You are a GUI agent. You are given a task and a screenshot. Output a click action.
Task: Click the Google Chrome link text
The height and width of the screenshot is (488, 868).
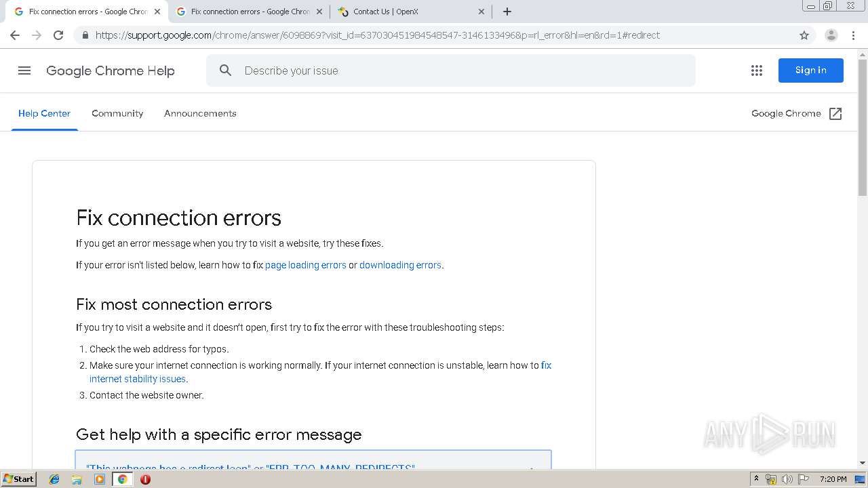pyautogui.click(x=786, y=114)
